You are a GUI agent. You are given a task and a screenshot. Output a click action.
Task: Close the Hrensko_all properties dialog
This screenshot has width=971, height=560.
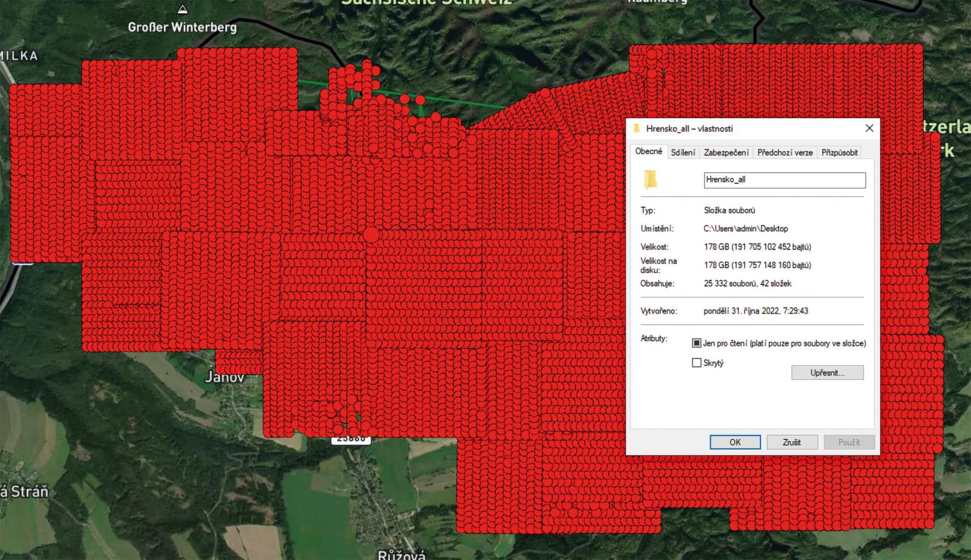click(869, 129)
